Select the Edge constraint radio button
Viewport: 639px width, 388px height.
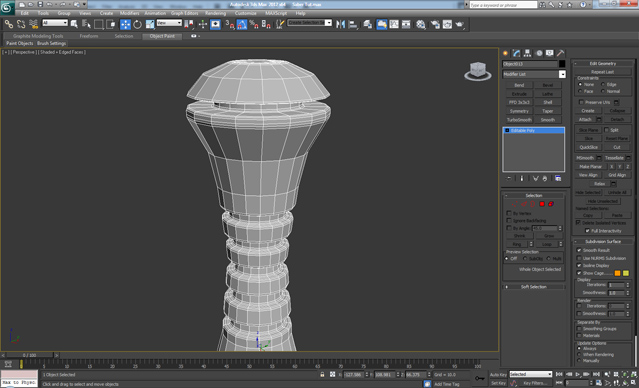click(x=603, y=84)
